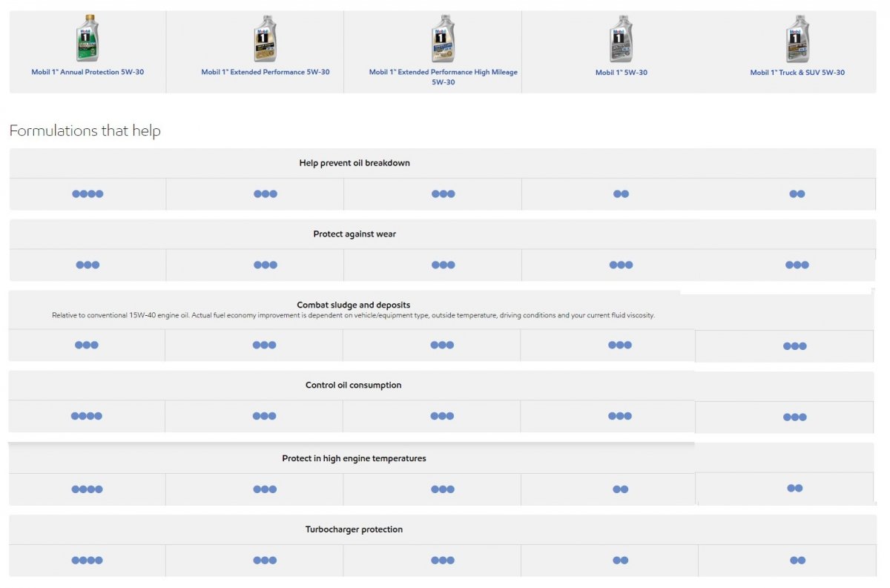Click Annual Protection's four-dot oil consumption rating
Image resolution: width=890 pixels, height=588 pixels.
[x=87, y=416]
